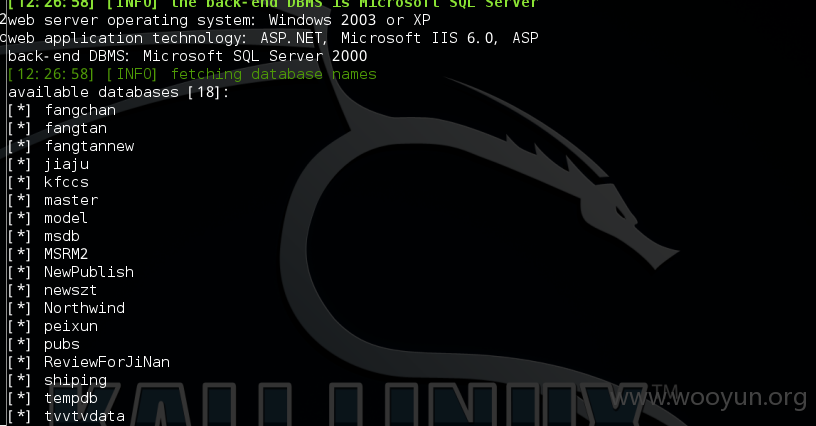Image resolution: width=816 pixels, height=426 pixels.
Task: Click the 'fangtan' database entry
Action: pos(75,128)
